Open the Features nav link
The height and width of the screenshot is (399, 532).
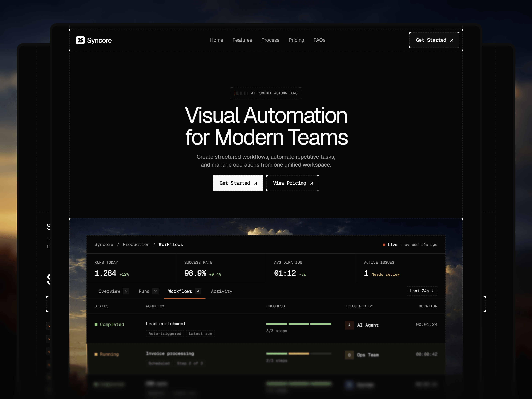242,40
